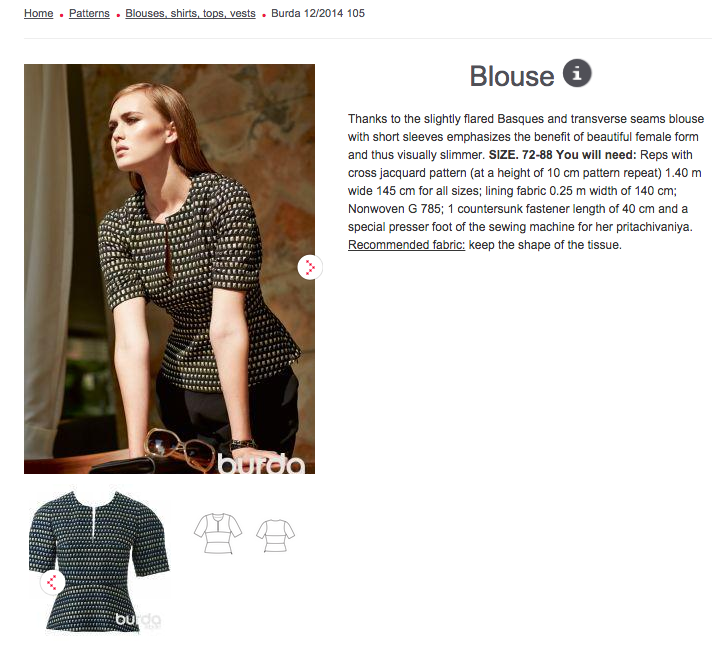
Task: Go to Blouses, shirts, tops, vests category
Action: [190, 13]
